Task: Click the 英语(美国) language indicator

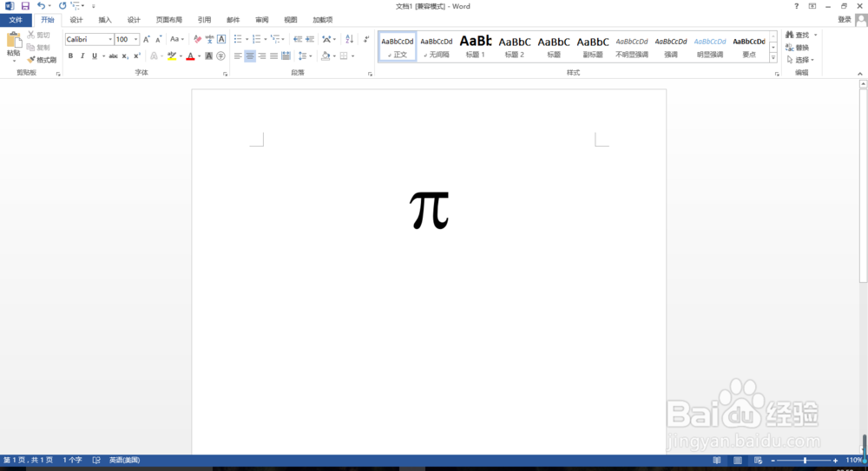Action: pos(124,461)
